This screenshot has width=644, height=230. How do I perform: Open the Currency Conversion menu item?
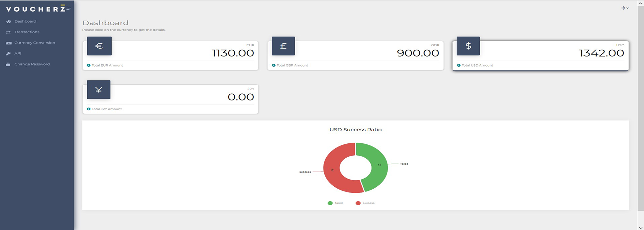click(x=34, y=43)
